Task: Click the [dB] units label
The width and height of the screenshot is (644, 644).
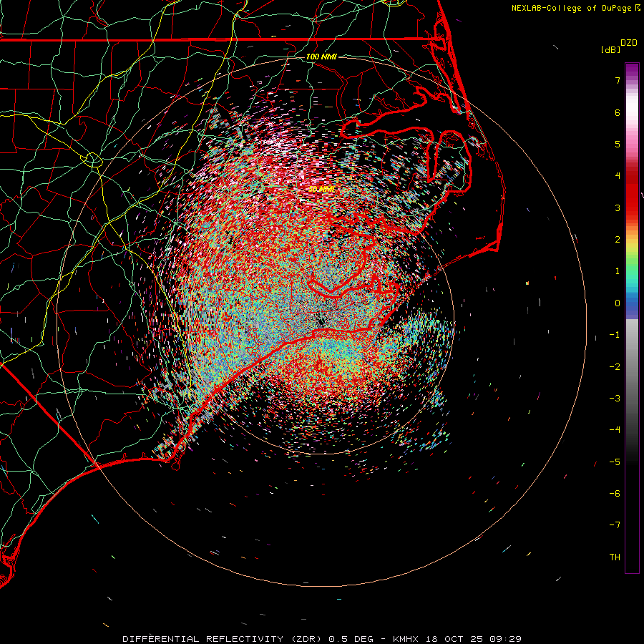Action: (610, 49)
